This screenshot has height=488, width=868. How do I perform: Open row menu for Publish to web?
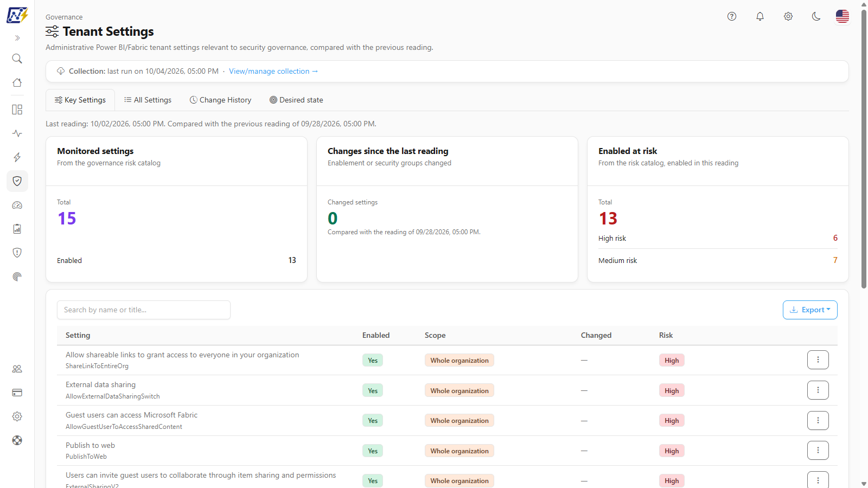818,450
